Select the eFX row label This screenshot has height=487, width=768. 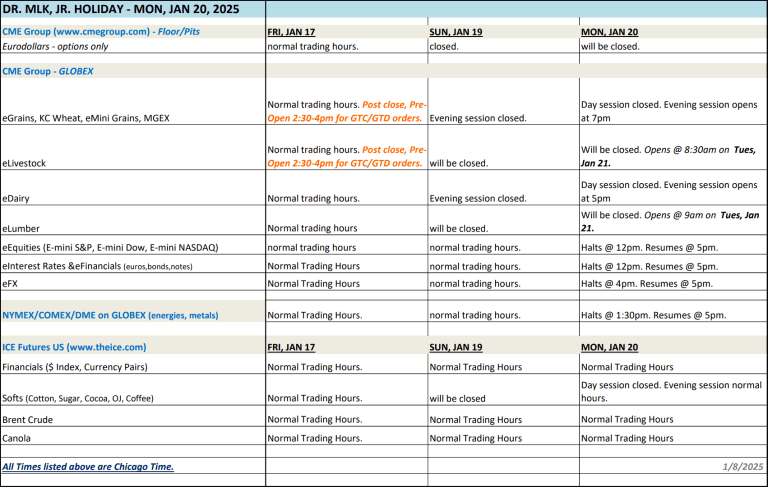(10, 283)
